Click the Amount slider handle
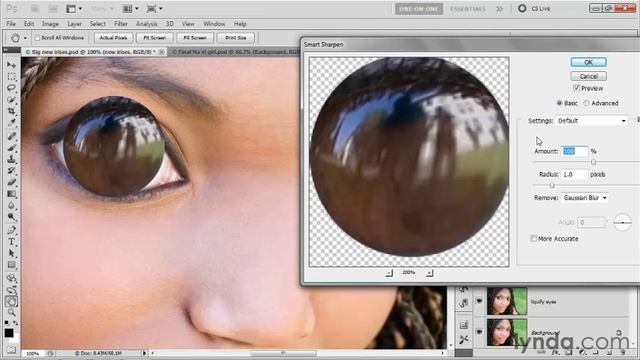The height and width of the screenshot is (360, 640). click(594, 162)
